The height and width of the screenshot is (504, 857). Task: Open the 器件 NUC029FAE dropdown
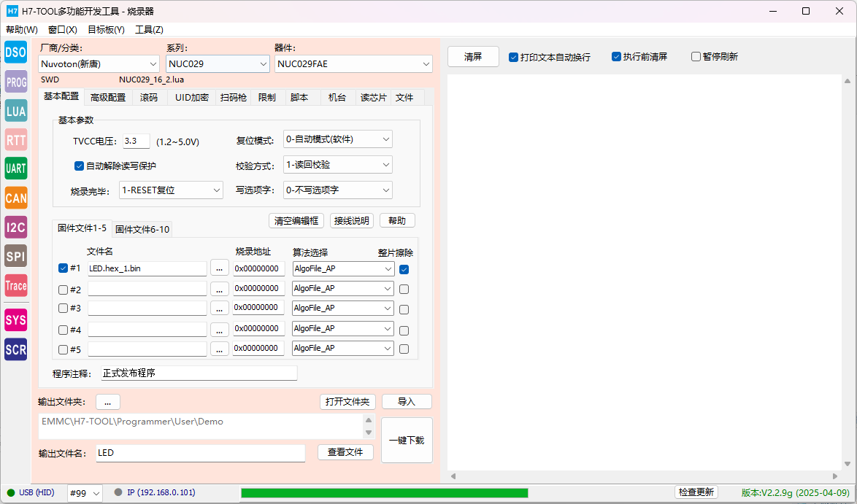coord(353,64)
